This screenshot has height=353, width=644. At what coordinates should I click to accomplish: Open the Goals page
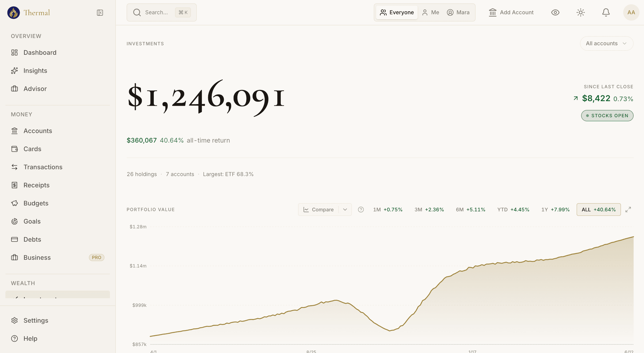tap(58, 221)
